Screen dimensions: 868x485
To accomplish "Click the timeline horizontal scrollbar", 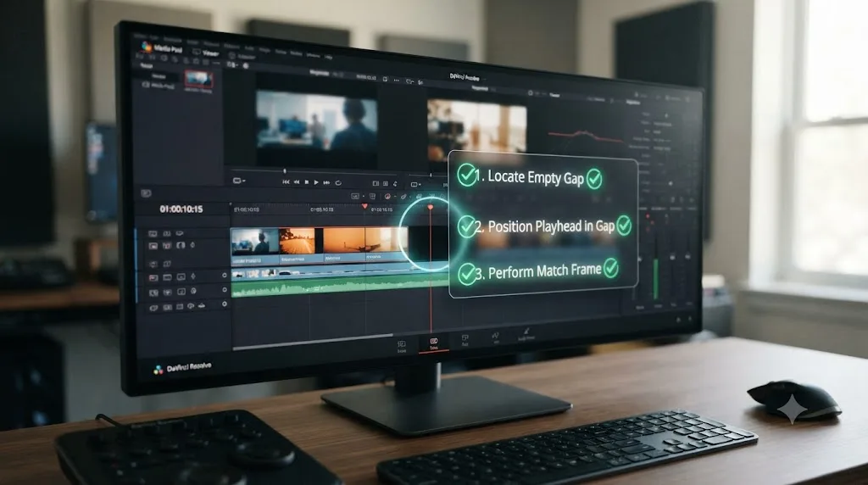I will [313, 343].
